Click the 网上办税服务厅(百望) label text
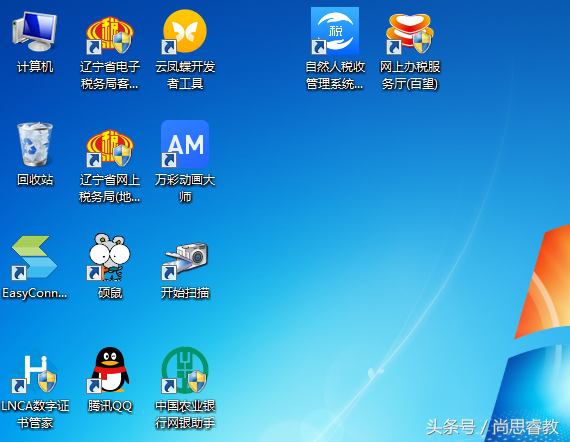The width and height of the screenshot is (570, 442). (410, 75)
